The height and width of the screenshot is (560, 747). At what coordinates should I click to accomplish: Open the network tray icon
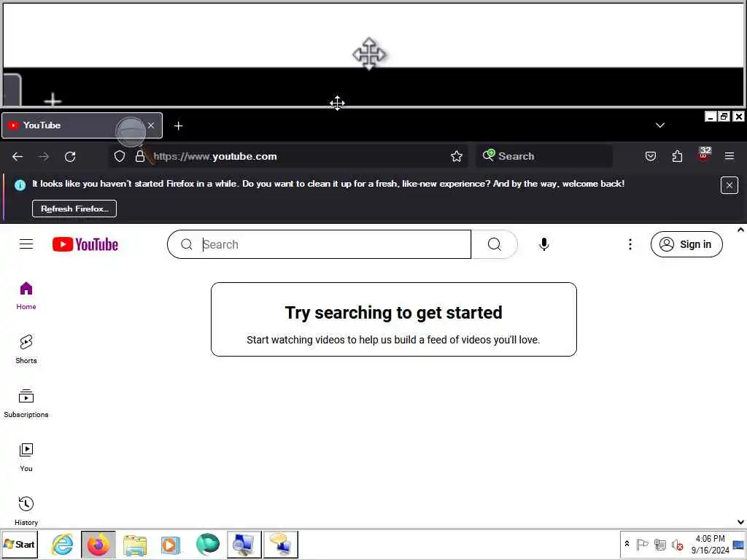click(x=659, y=544)
